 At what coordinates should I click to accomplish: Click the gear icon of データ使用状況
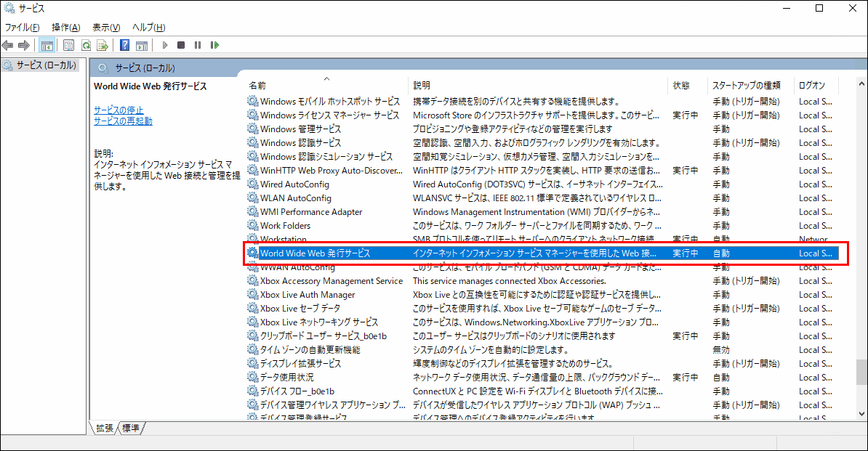point(252,378)
